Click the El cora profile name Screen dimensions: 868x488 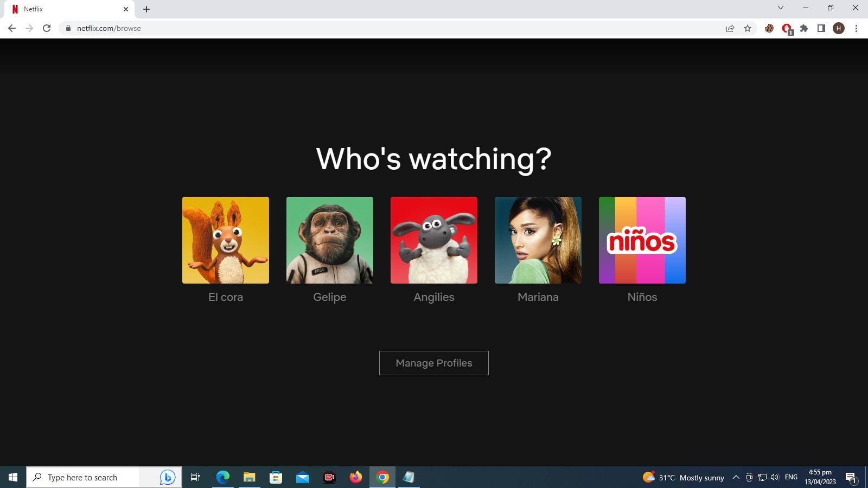tap(226, 297)
